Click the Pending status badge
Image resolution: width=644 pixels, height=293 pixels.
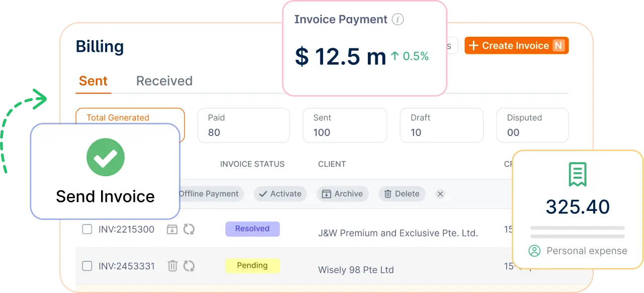pos(252,265)
